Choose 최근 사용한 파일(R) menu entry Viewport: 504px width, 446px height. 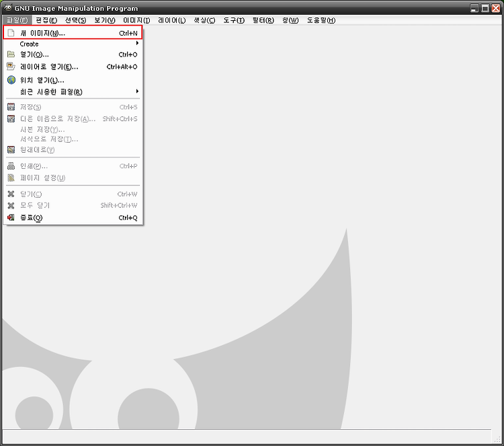[73, 91]
